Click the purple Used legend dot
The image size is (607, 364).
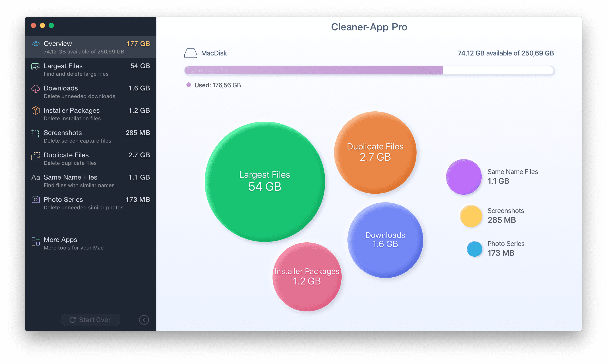189,85
